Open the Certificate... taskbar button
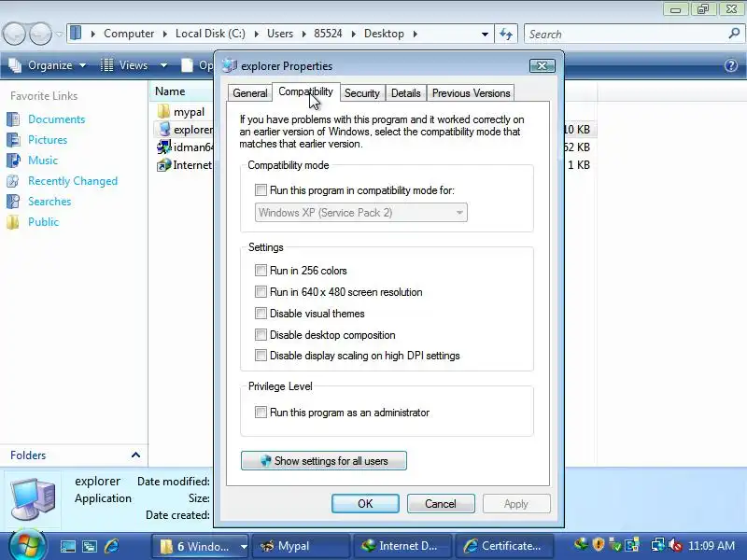 [x=504, y=546]
